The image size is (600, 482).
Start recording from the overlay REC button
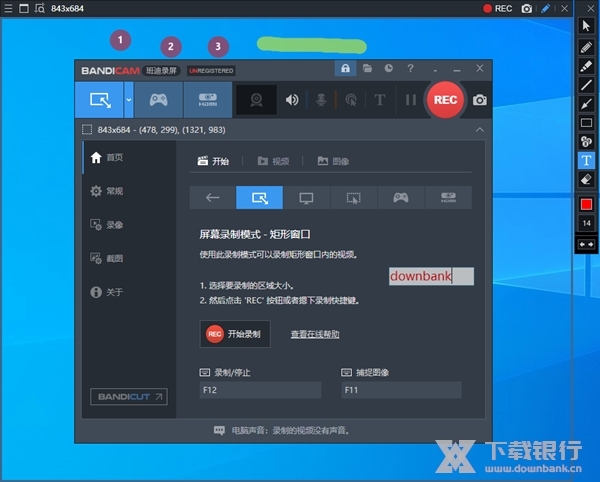497,8
